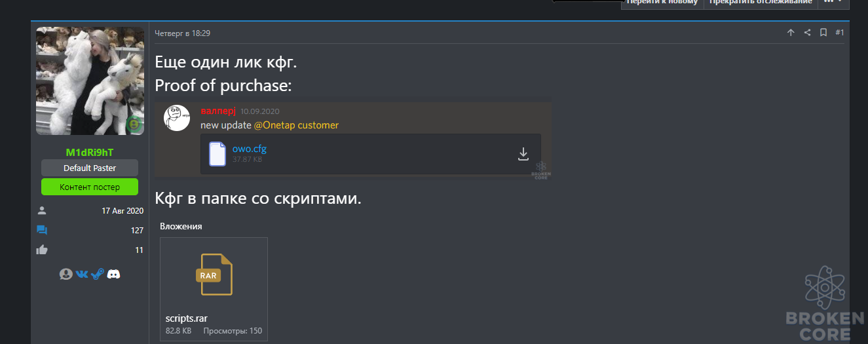Click the Discord message author avatar
This screenshot has width=868, height=344.
[x=177, y=118]
